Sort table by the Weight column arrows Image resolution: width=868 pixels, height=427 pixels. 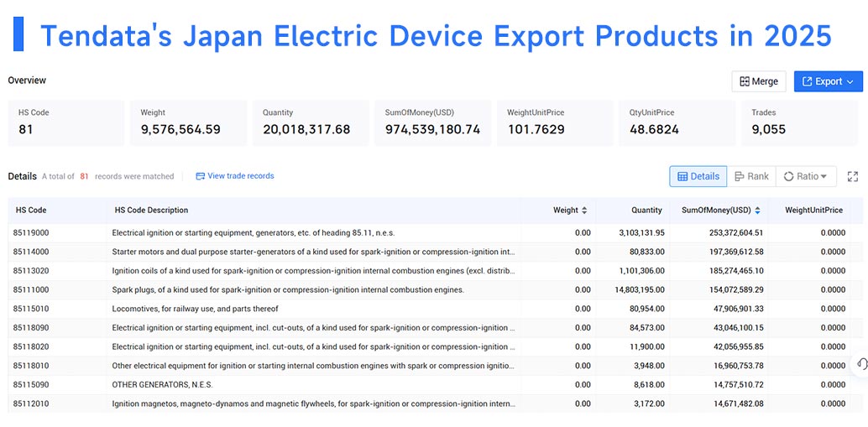click(584, 211)
